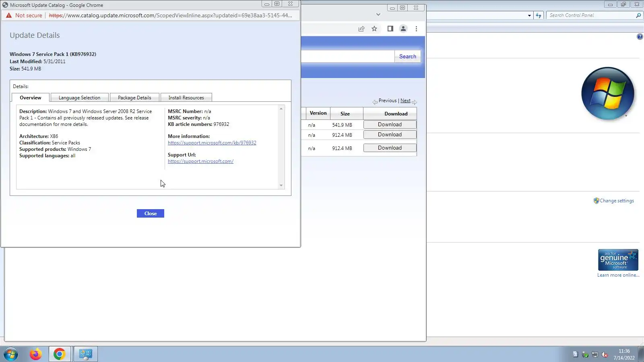Image resolution: width=644 pixels, height=362 pixels.
Task: Open the Support Url support.microsoft.com link
Action: [x=200, y=161]
